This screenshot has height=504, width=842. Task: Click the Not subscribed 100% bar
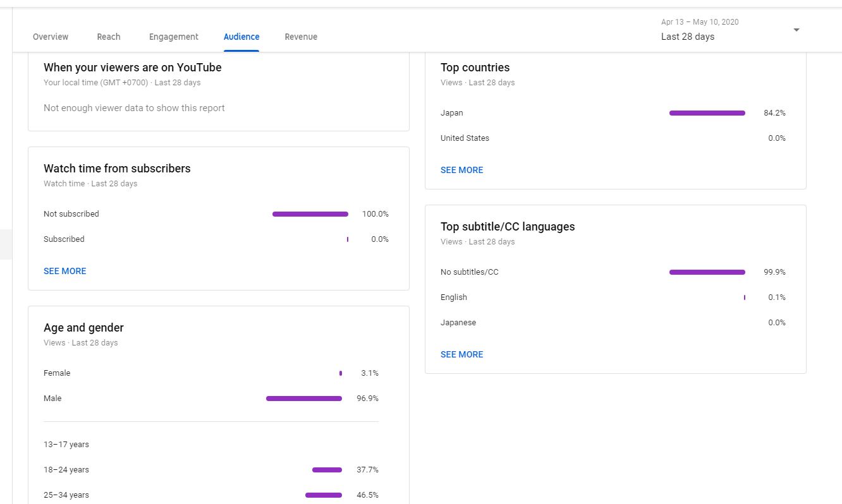(x=310, y=214)
